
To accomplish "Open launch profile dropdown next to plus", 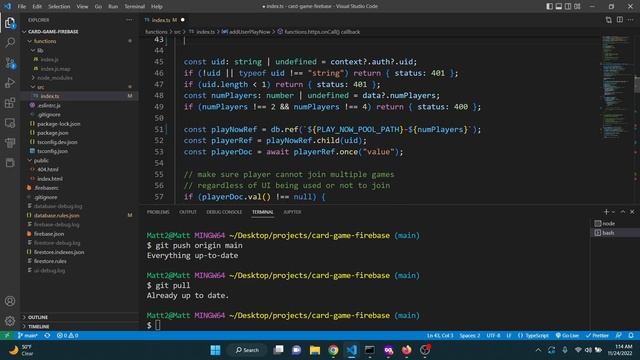I will 613,212.
